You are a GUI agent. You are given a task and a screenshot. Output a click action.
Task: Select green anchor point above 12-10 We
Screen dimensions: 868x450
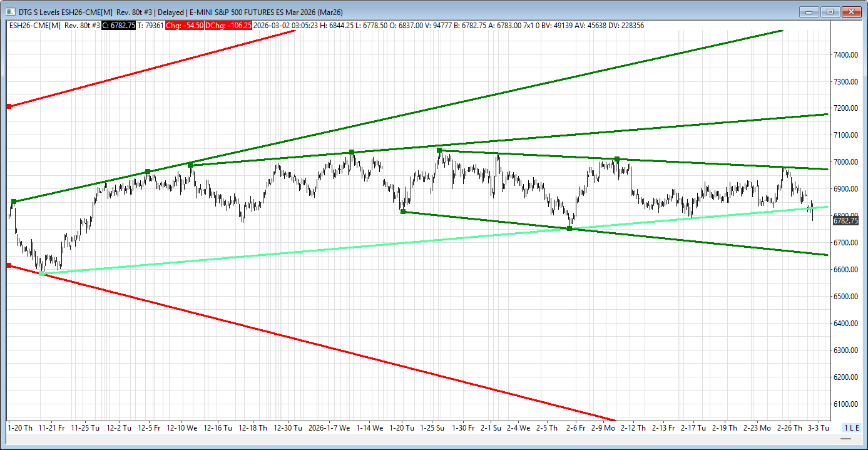coord(191,165)
